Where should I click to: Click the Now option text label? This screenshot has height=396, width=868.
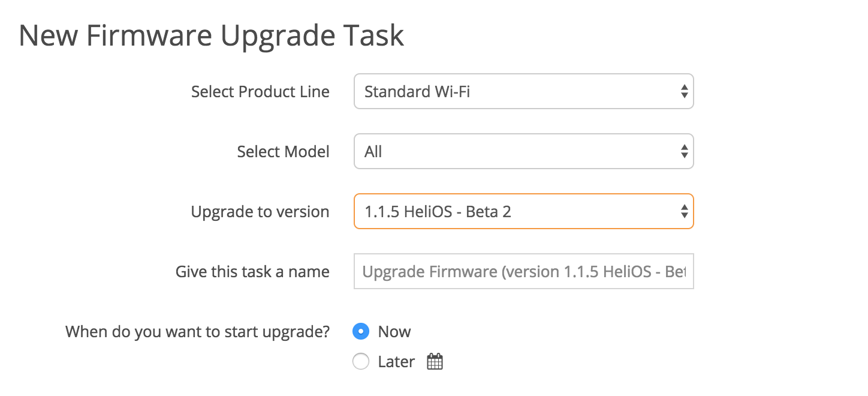394,331
